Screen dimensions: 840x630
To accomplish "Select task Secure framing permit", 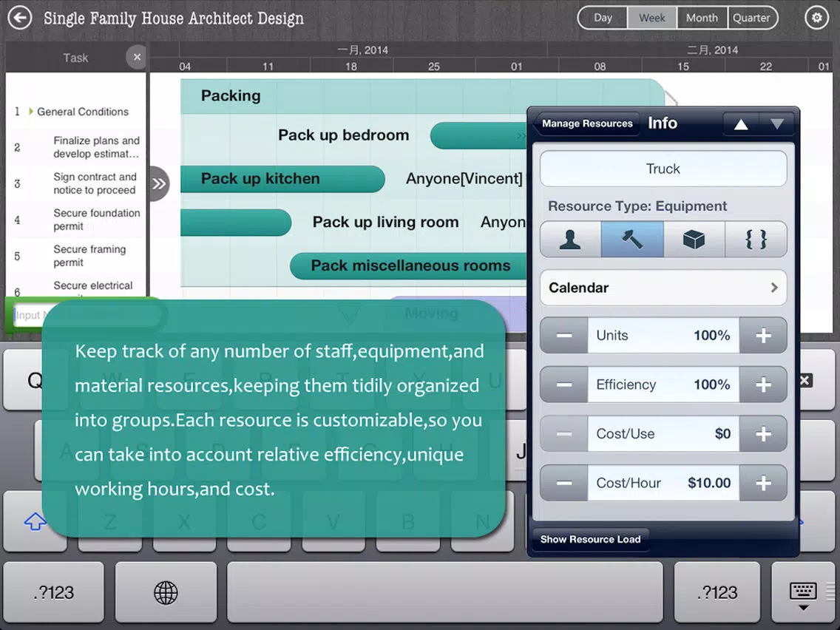I will [89, 256].
